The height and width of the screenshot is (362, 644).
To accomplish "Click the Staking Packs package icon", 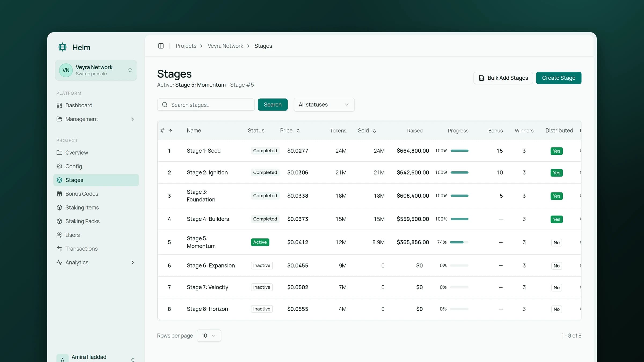I will click(x=59, y=221).
